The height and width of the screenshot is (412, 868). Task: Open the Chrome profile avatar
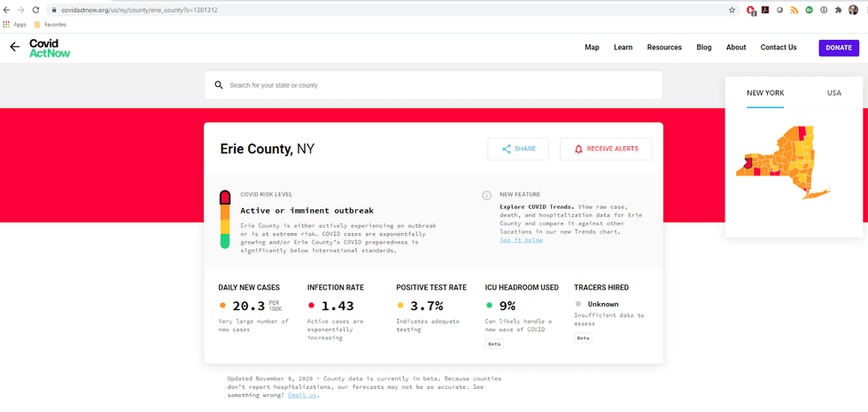coord(854,10)
